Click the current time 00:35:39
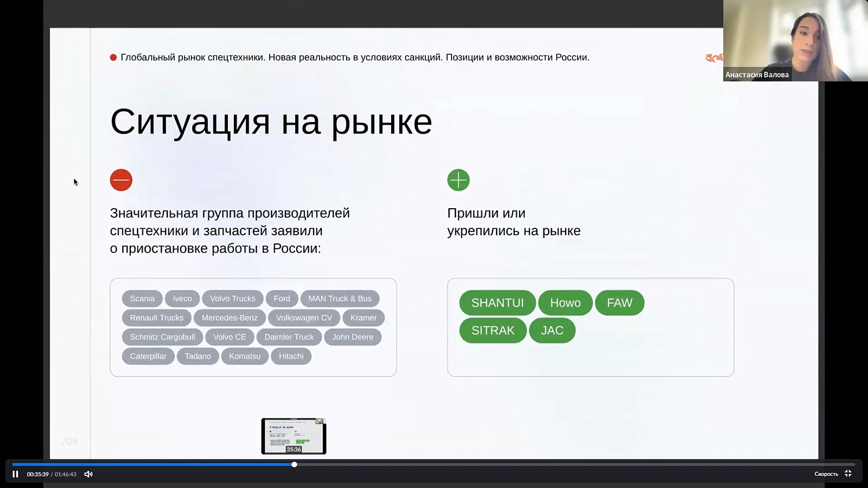This screenshot has height=488, width=868. 38,474
